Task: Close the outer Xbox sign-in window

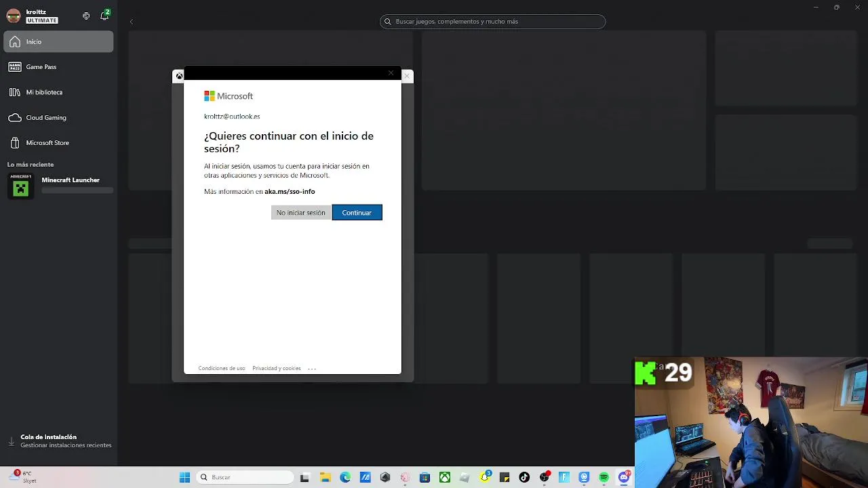Action: point(407,76)
